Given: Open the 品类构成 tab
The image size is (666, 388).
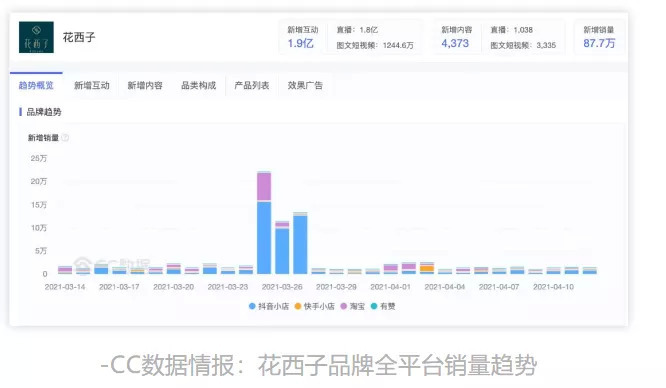Looking at the screenshot, I should [199, 85].
